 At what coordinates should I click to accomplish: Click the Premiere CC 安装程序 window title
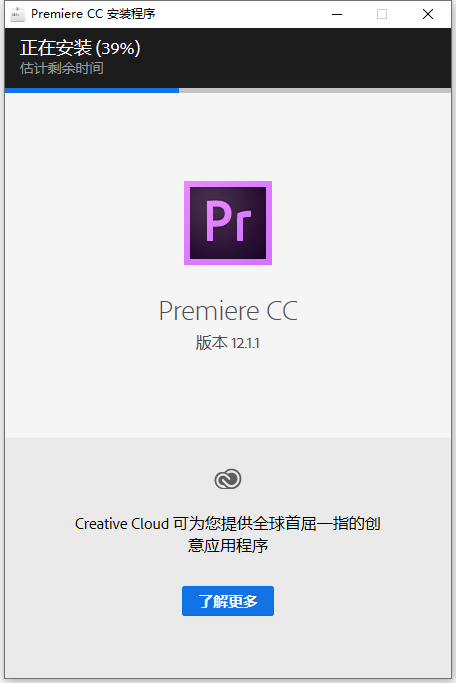(93, 14)
